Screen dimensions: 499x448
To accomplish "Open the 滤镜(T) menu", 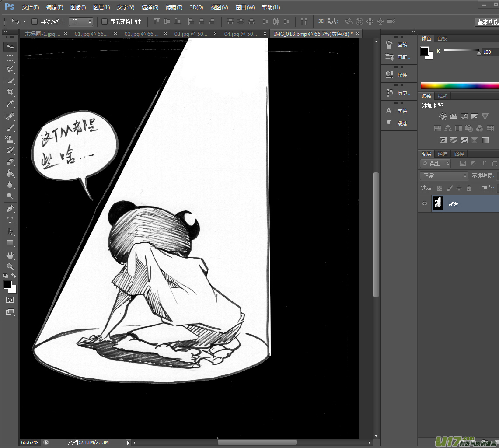I will (174, 7).
